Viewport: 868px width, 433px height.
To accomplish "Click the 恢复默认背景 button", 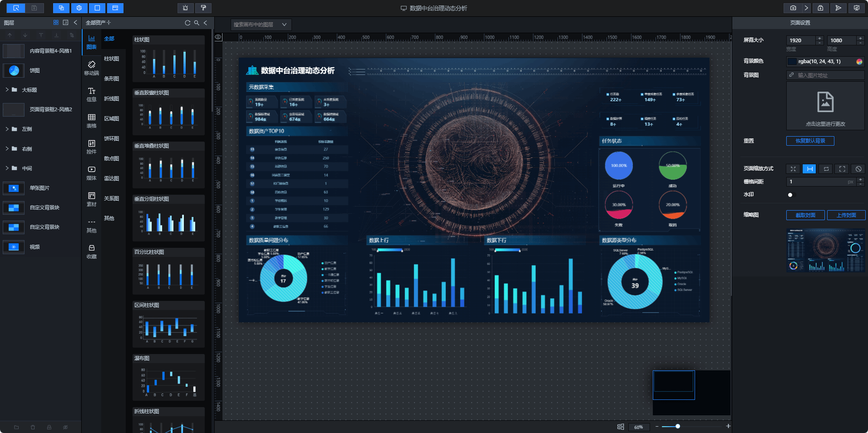I will coord(810,141).
